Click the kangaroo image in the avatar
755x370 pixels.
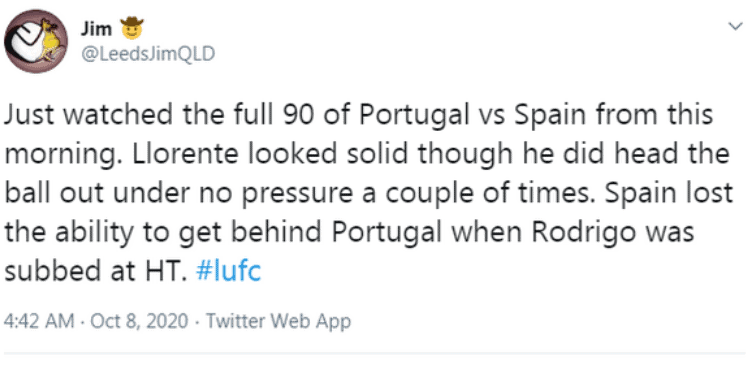click(48, 40)
